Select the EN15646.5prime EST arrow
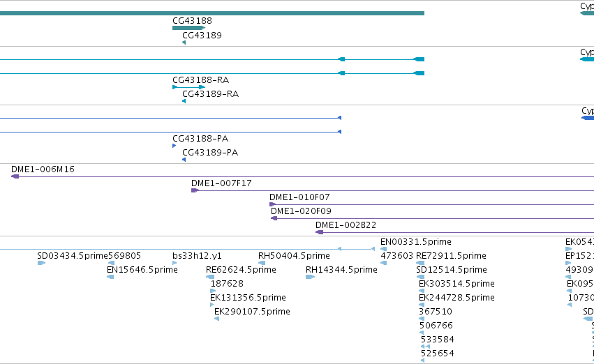This screenshot has width=594, height=364. click(110, 277)
